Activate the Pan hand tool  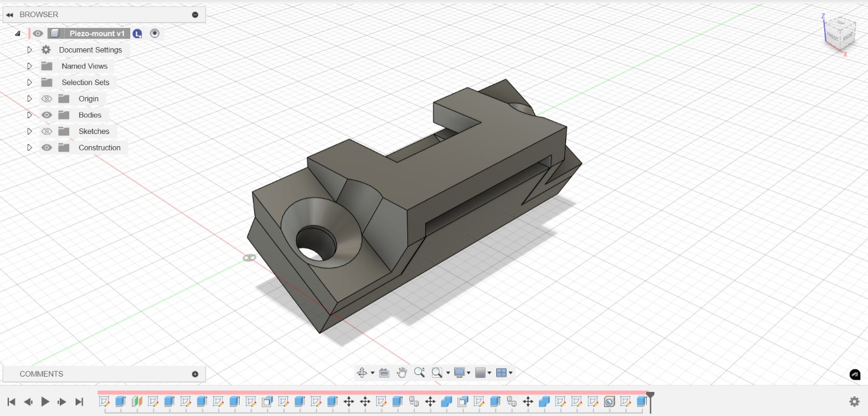[x=402, y=373]
